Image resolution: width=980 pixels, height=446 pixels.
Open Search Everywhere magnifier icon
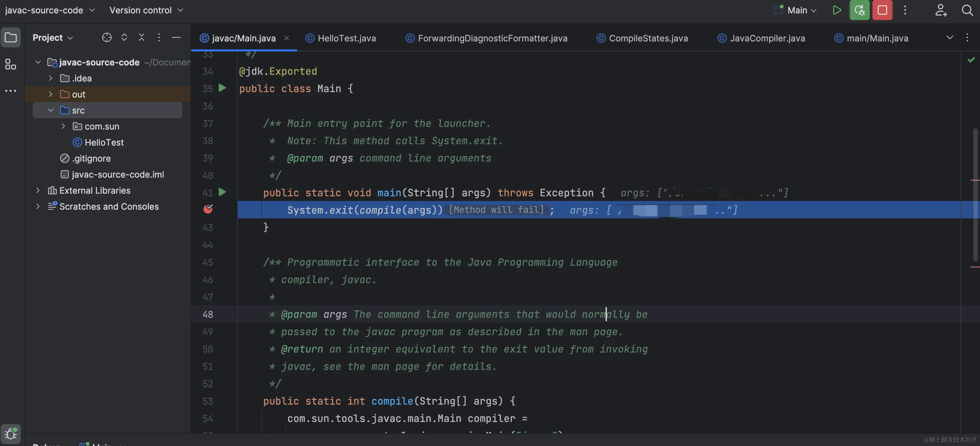967,10
